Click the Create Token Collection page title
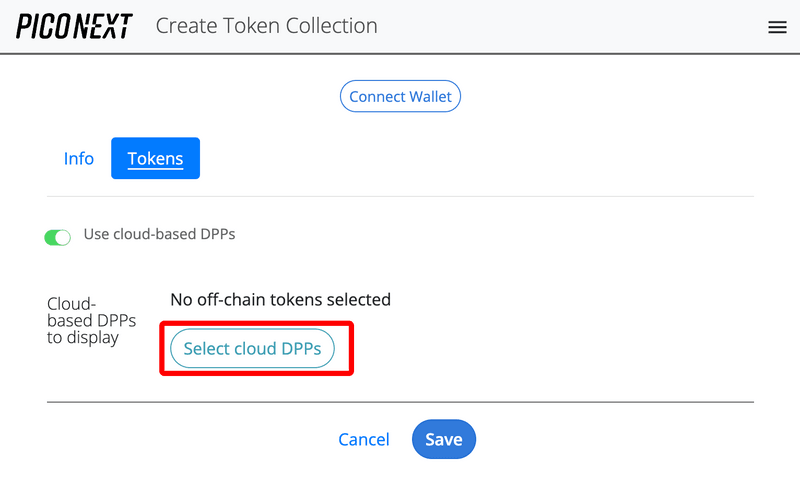The height and width of the screenshot is (493, 800). 266,26
